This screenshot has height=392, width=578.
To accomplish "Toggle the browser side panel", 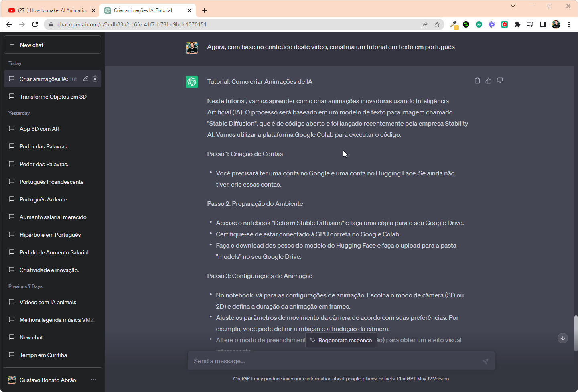I will (x=543, y=24).
